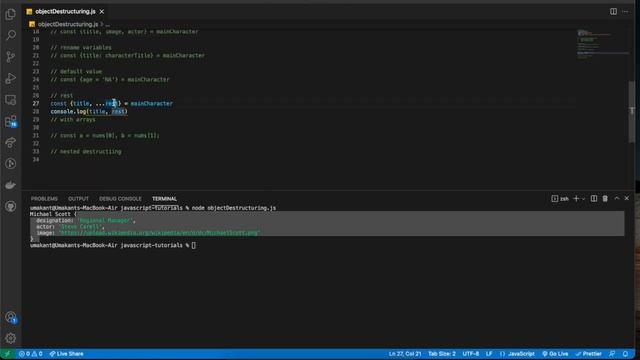Click the terminal prompt input cursor
This screenshot has height=360, width=640.
(193, 245)
